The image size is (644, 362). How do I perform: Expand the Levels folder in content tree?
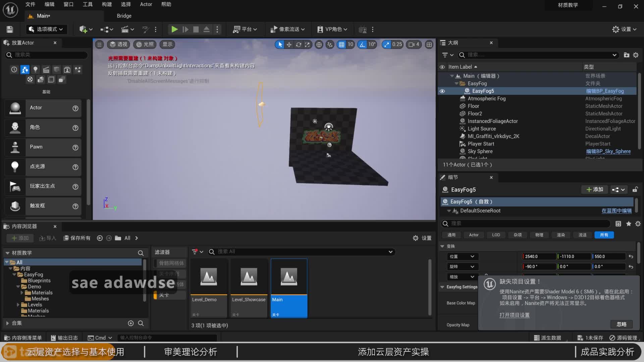pos(18,305)
